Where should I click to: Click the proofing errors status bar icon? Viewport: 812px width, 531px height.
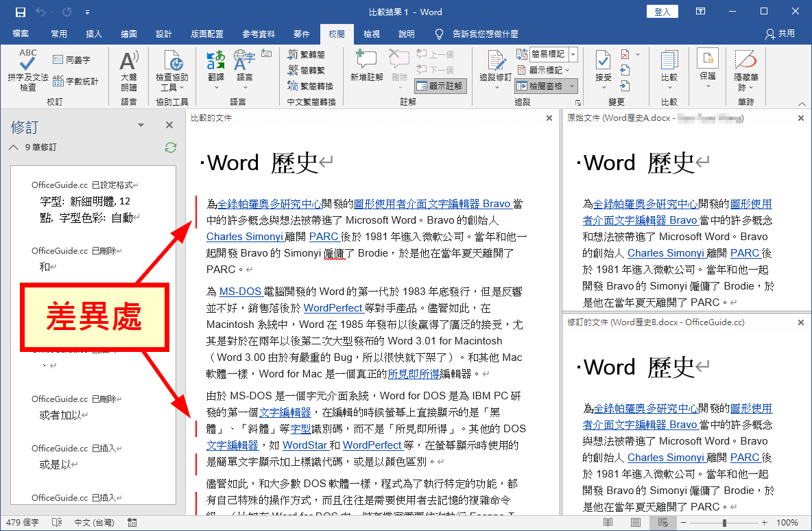pos(57,523)
